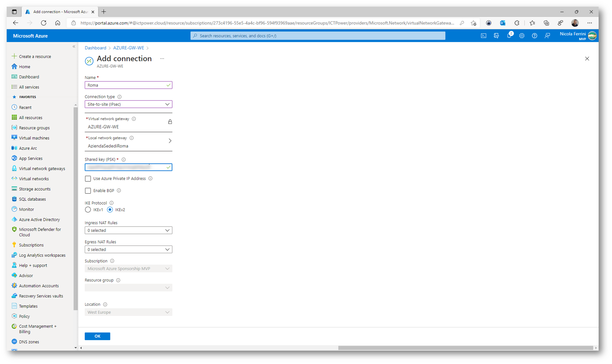Show the Virtual network gateway info icon
The image size is (612, 364).
click(x=134, y=119)
